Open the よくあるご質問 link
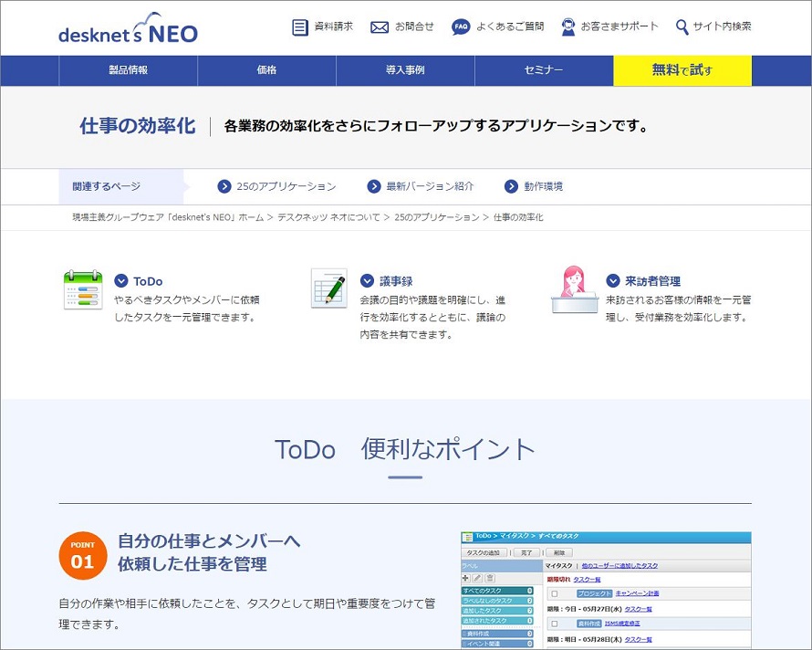Viewport: 812px width, 650px height. pos(510,26)
